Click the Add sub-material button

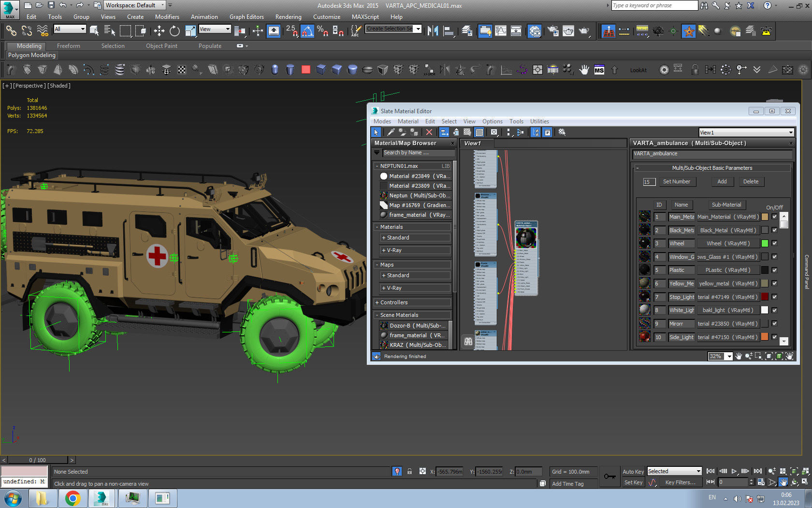pos(722,181)
